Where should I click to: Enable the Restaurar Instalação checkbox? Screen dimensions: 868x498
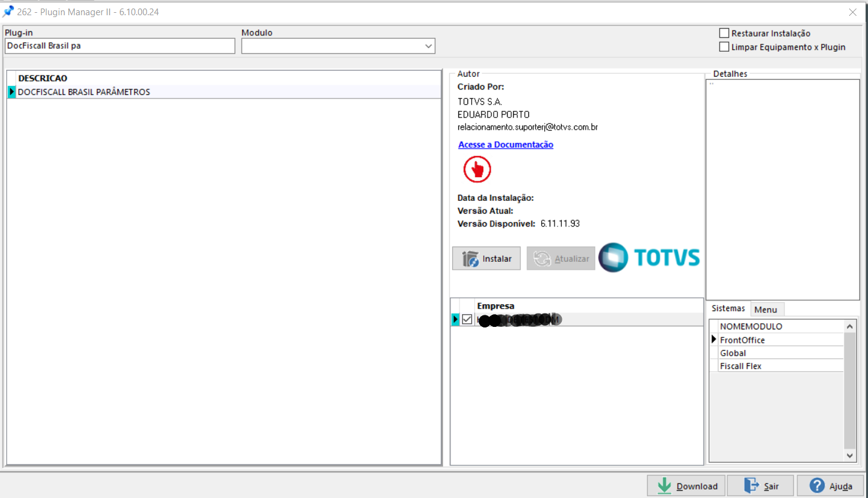click(724, 33)
